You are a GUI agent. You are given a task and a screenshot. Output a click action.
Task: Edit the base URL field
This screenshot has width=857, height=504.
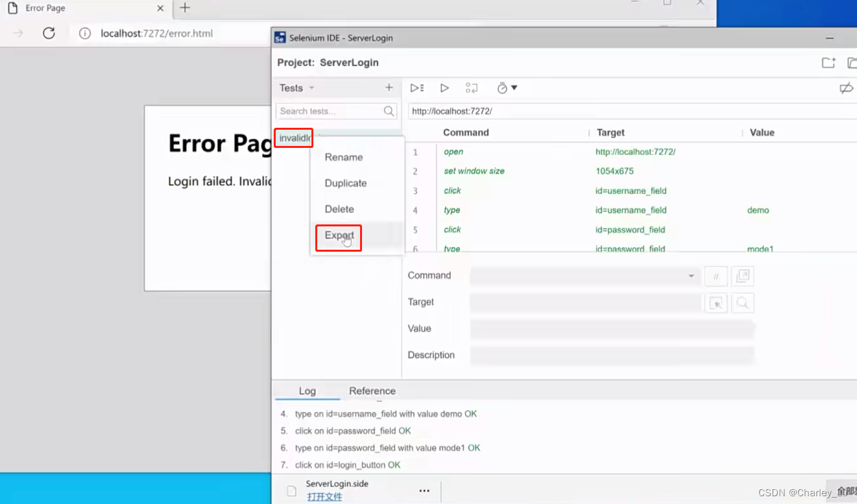[633, 111]
